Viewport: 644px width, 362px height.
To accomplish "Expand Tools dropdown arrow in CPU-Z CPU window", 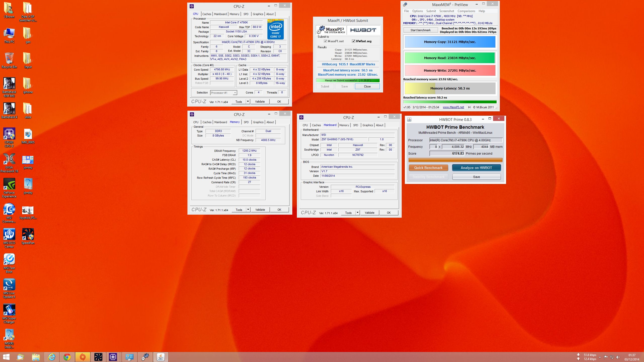I will pos(248,102).
